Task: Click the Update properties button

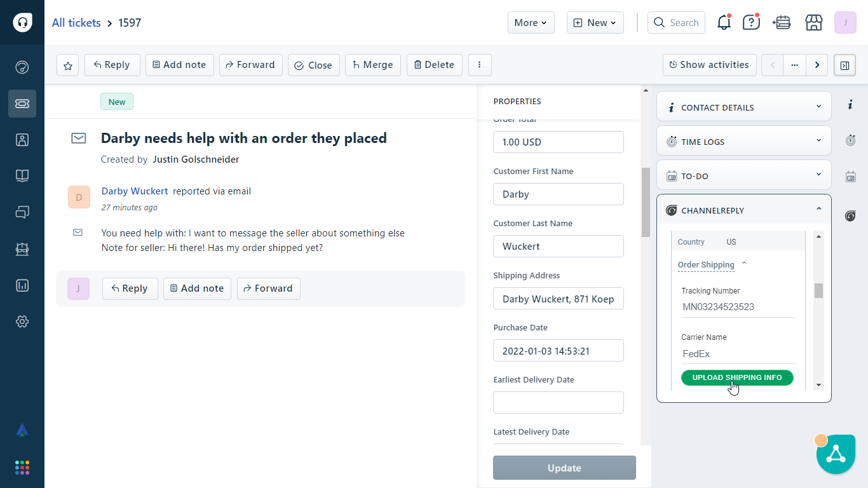Action: 564,468
